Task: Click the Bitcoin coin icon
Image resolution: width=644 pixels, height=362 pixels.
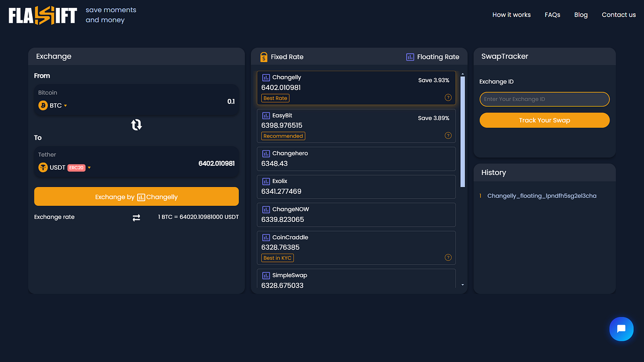Action: [x=43, y=105]
